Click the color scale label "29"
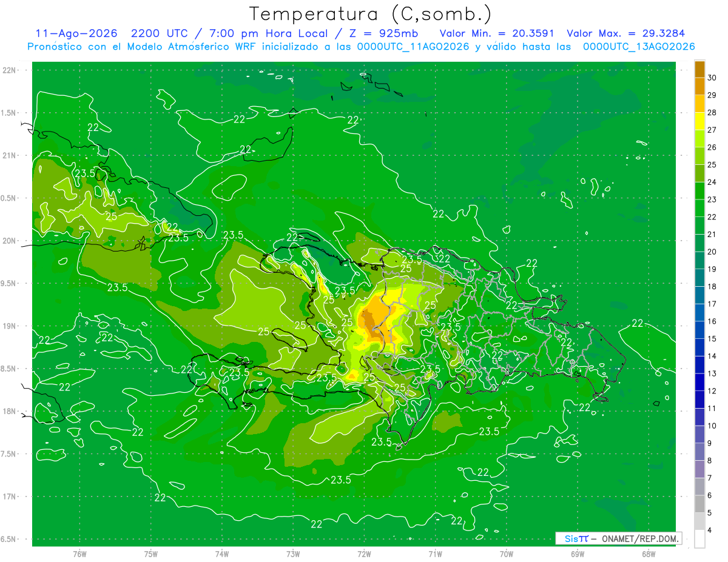The image size is (728, 562). (x=712, y=95)
